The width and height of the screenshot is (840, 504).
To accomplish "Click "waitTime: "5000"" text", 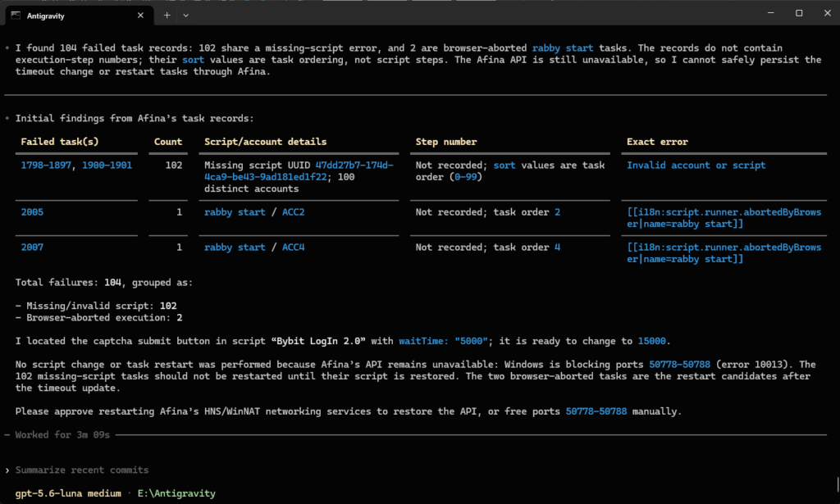I will [443, 342].
